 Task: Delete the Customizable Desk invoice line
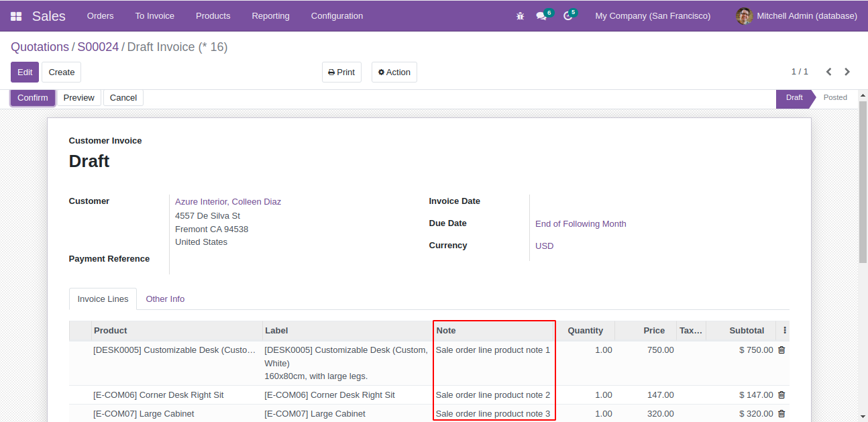tap(781, 350)
